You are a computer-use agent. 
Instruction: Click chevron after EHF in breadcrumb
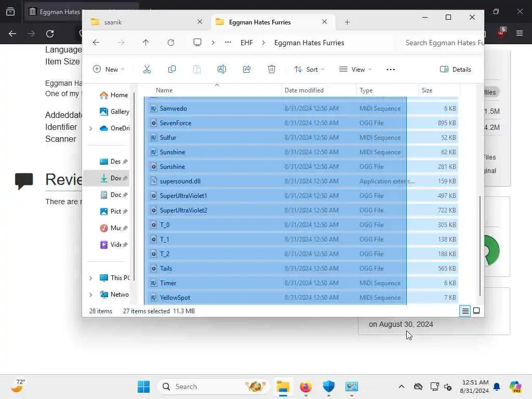[x=263, y=43]
